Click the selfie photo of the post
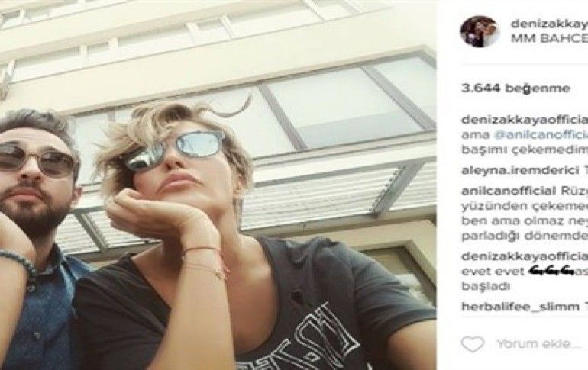Viewport: 588px width, 370px height. 218,185
